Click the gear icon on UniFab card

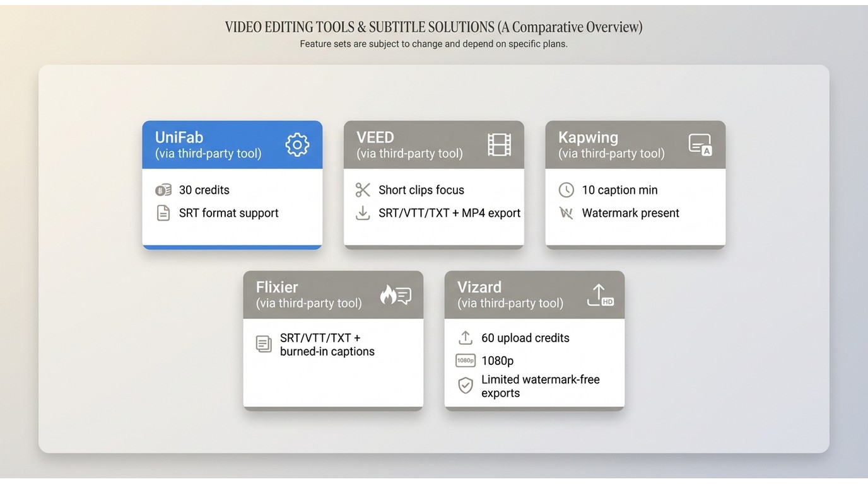[297, 145]
